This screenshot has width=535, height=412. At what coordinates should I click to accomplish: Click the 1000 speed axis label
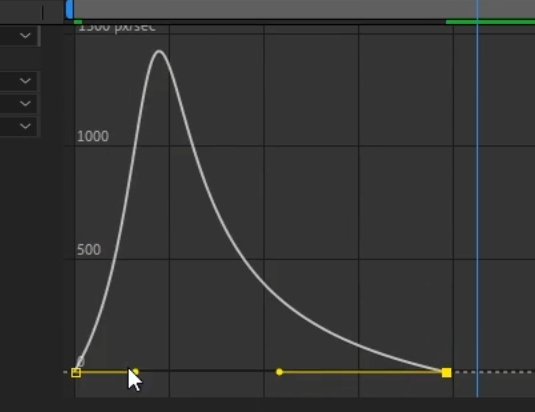tap(93, 136)
